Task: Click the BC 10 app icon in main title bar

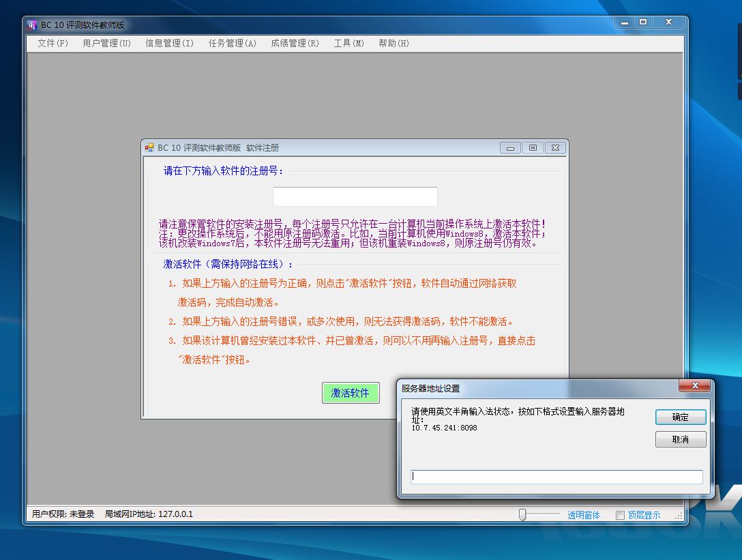Action: 32,25
